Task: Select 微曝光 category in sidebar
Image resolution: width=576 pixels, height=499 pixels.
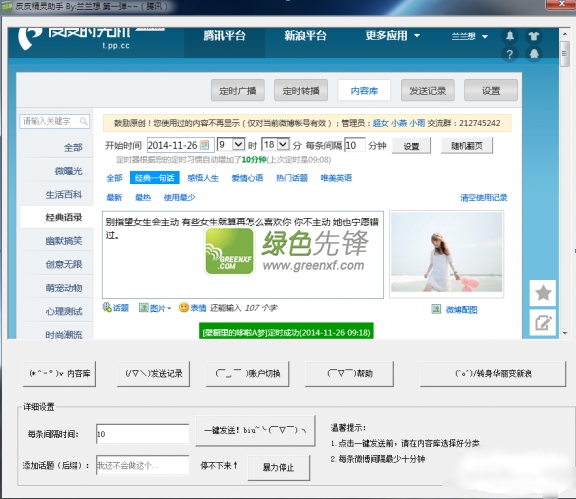Action: pos(68,171)
